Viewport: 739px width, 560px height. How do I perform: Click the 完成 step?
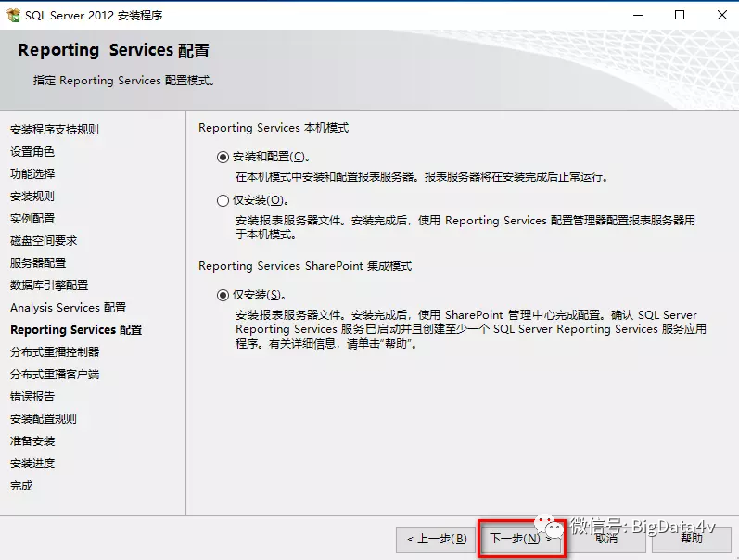tap(21, 486)
